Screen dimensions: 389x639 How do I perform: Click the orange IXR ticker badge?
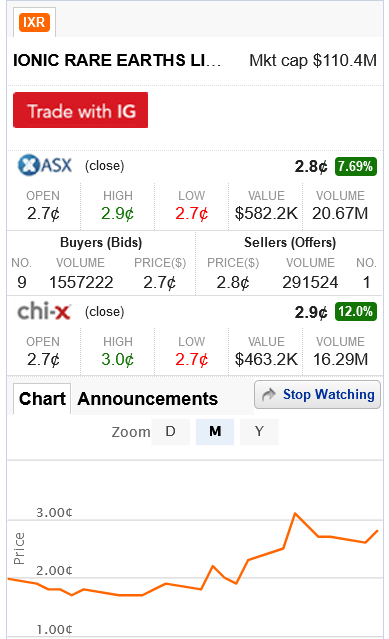34,22
